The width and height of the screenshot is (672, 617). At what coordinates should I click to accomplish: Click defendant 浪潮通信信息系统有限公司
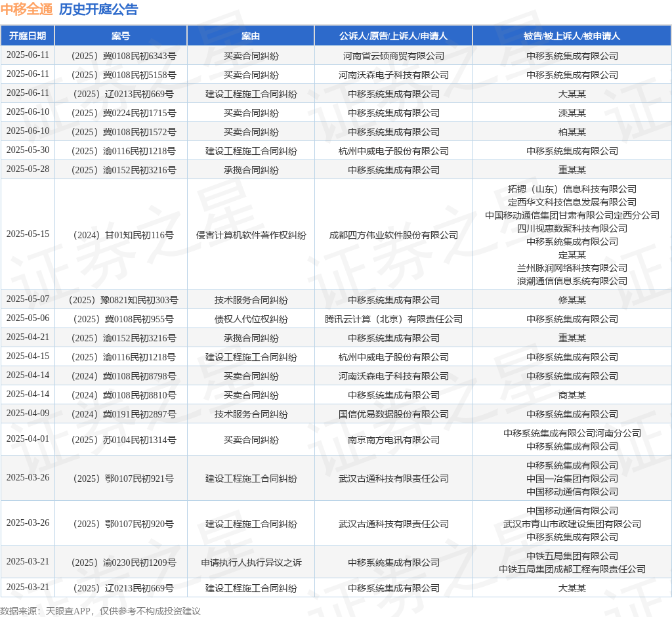click(x=572, y=282)
